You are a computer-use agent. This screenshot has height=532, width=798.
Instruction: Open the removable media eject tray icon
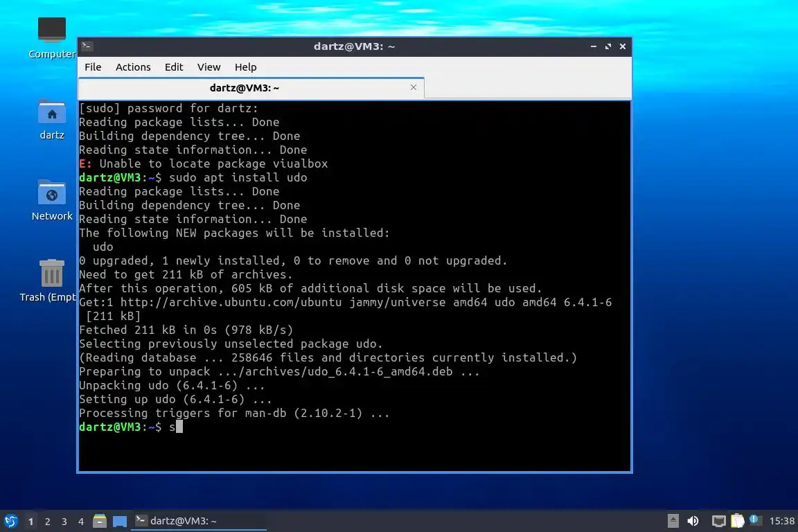coord(673,521)
